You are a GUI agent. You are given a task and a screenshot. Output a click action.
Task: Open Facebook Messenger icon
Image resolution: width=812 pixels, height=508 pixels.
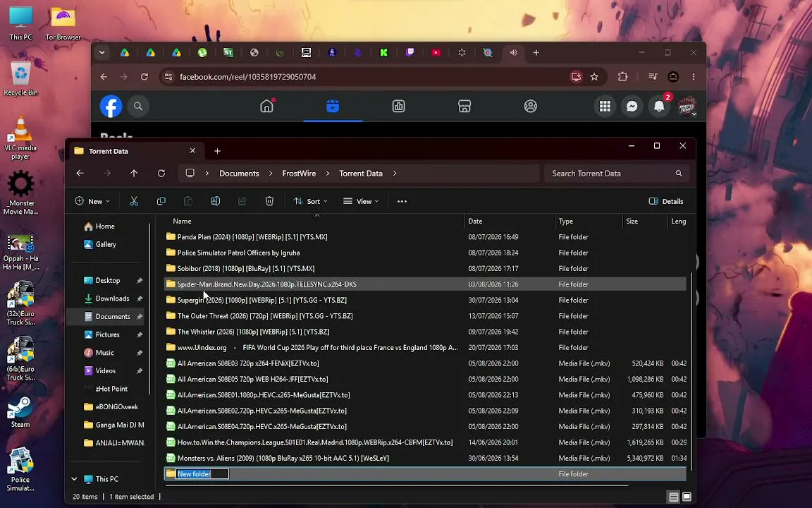pos(632,106)
